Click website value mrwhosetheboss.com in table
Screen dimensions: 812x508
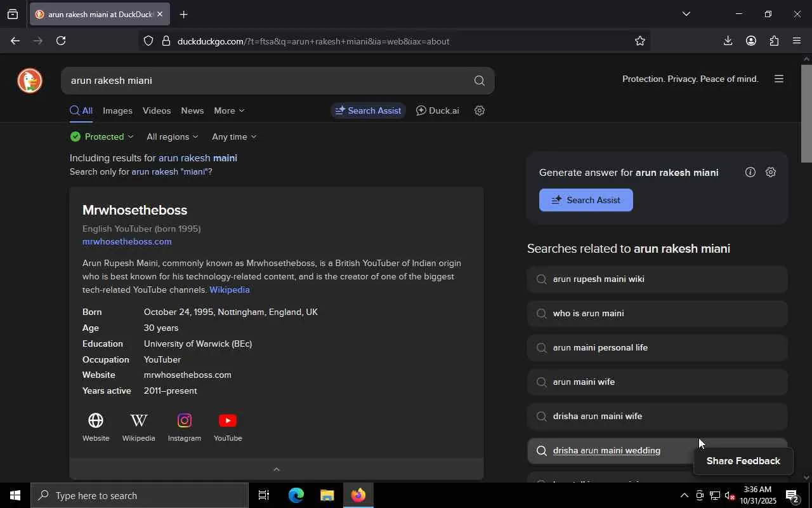188,375
